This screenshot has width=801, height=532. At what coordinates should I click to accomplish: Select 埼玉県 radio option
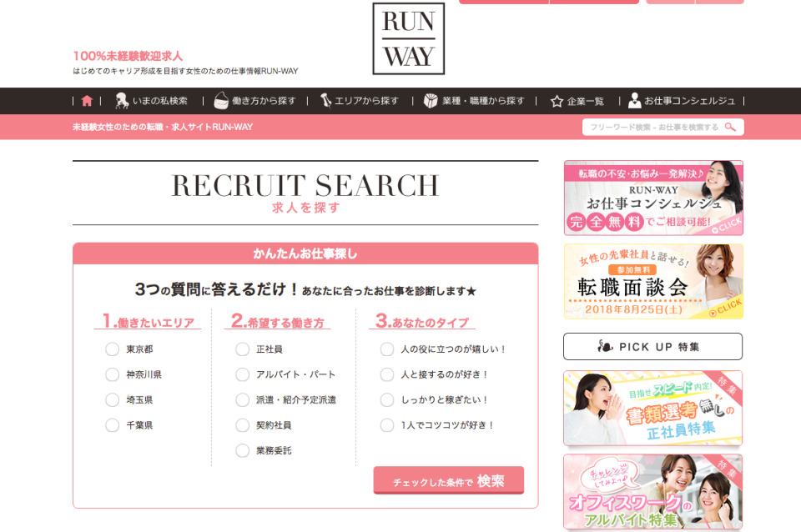click(x=113, y=399)
